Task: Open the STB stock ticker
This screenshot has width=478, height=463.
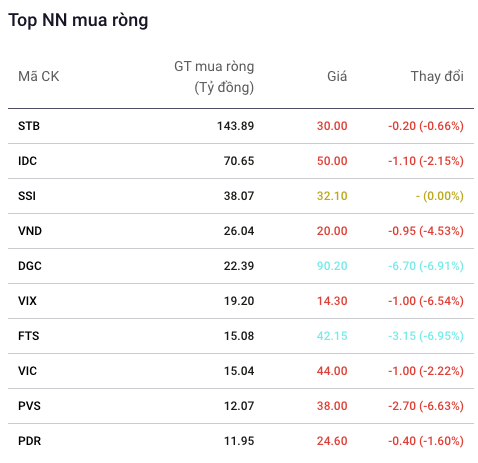Action: [x=29, y=126]
